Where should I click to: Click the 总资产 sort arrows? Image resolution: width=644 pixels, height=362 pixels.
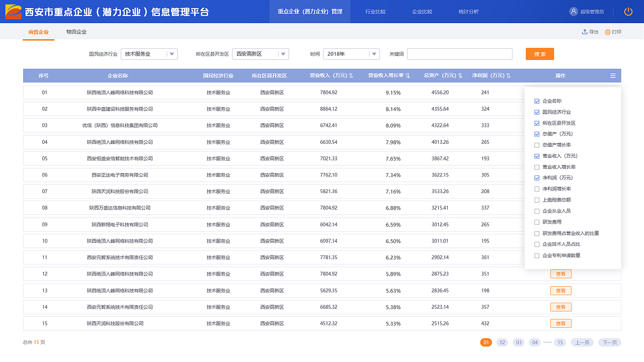(x=461, y=75)
